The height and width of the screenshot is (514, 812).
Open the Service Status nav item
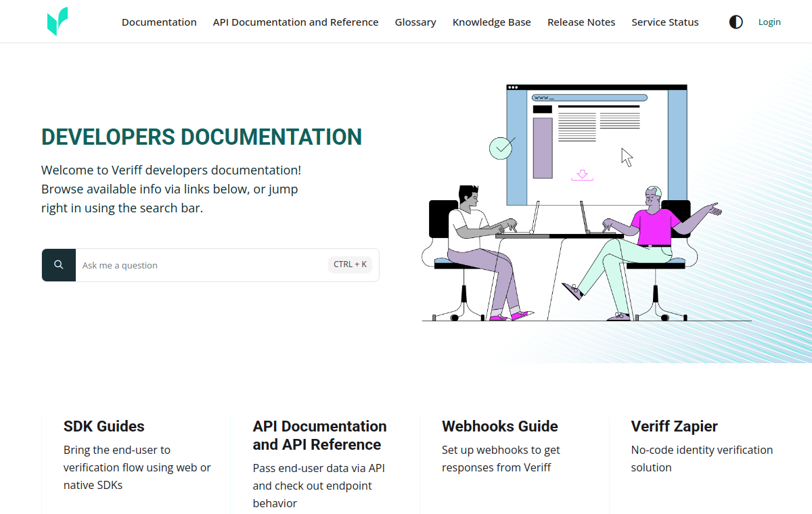click(665, 22)
